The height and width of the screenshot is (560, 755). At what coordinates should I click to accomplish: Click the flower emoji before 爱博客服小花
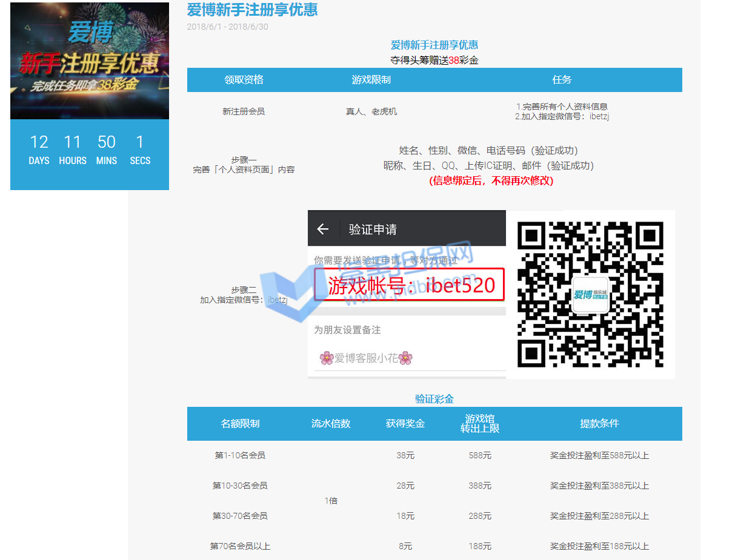coord(327,358)
